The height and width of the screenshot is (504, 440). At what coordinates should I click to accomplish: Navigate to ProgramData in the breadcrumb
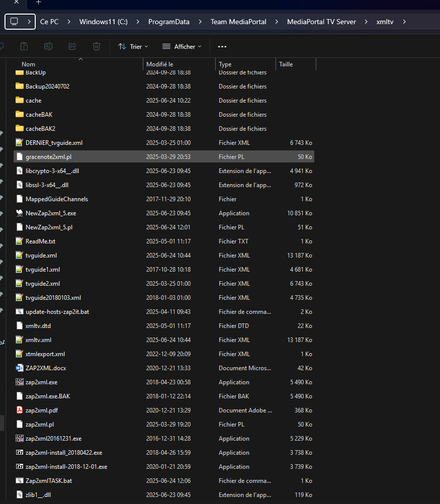(x=168, y=22)
